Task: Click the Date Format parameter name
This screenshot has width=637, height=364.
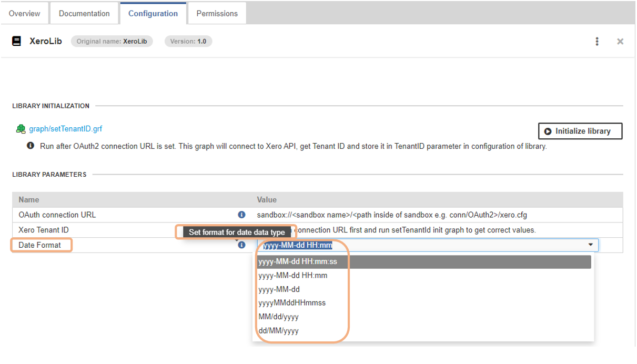Action: coord(39,245)
